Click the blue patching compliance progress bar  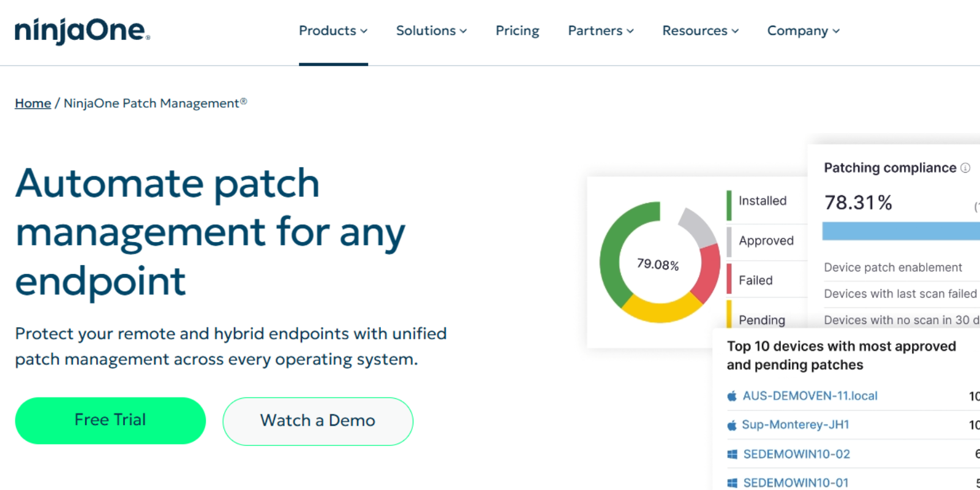tap(901, 231)
